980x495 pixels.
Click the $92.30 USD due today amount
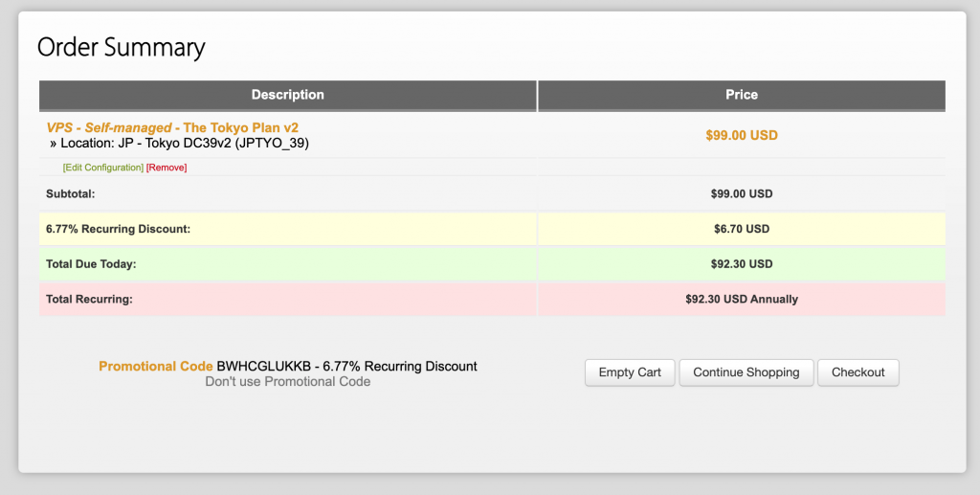741,264
